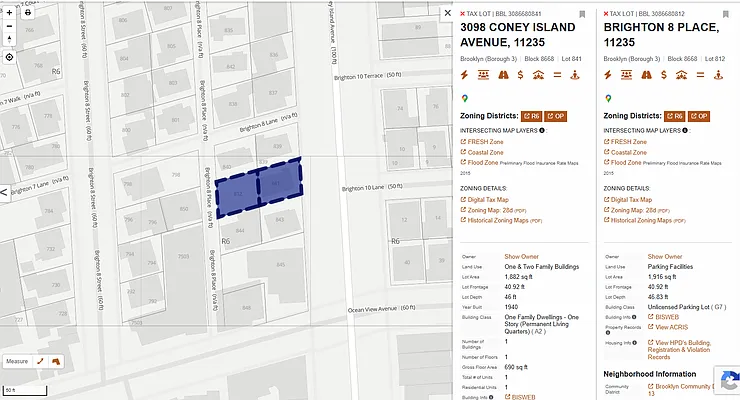This screenshot has height=400, width=740.
Task: Click Building Info tooltip icon in Brighton 8 Place panel
Action: pyautogui.click(x=634, y=317)
